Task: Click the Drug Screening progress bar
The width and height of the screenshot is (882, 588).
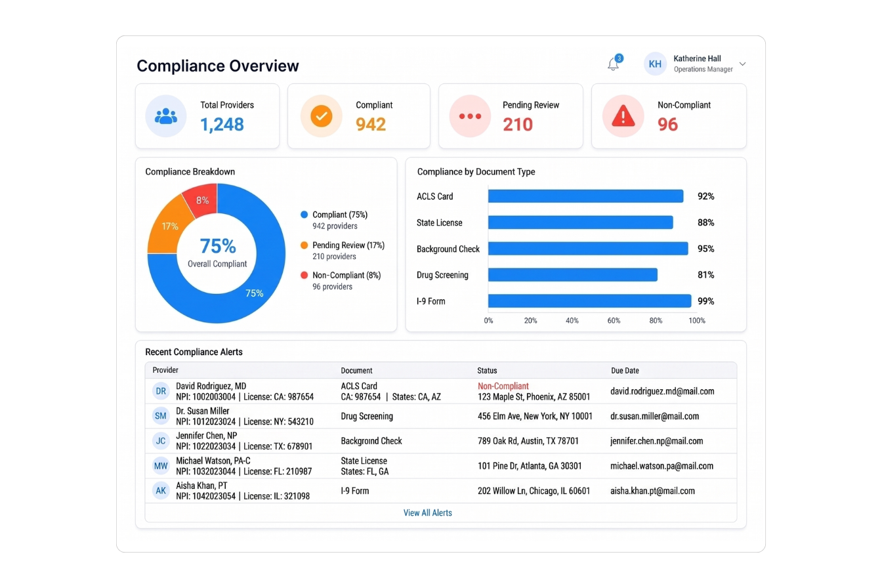Action: click(x=572, y=275)
